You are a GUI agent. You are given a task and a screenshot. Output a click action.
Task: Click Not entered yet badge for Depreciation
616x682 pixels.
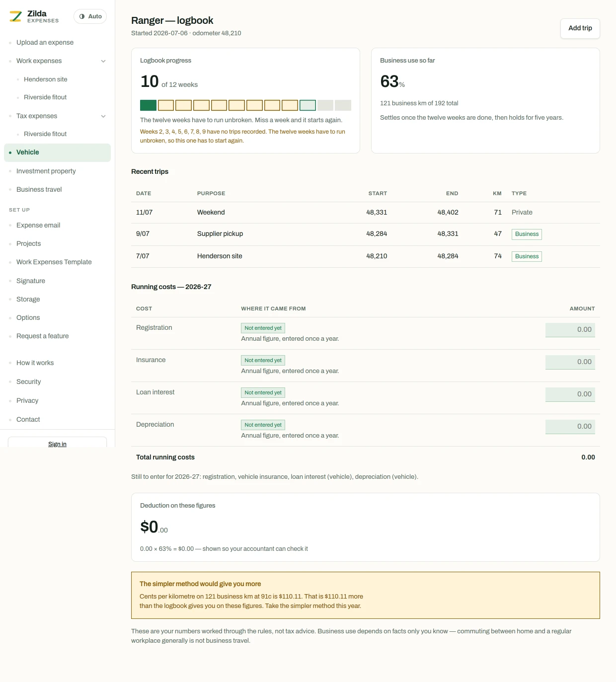coord(263,425)
